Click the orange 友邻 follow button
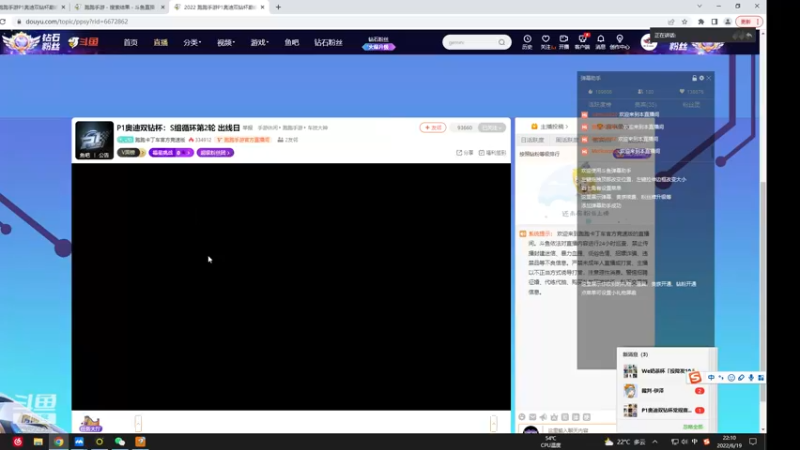 click(433, 128)
